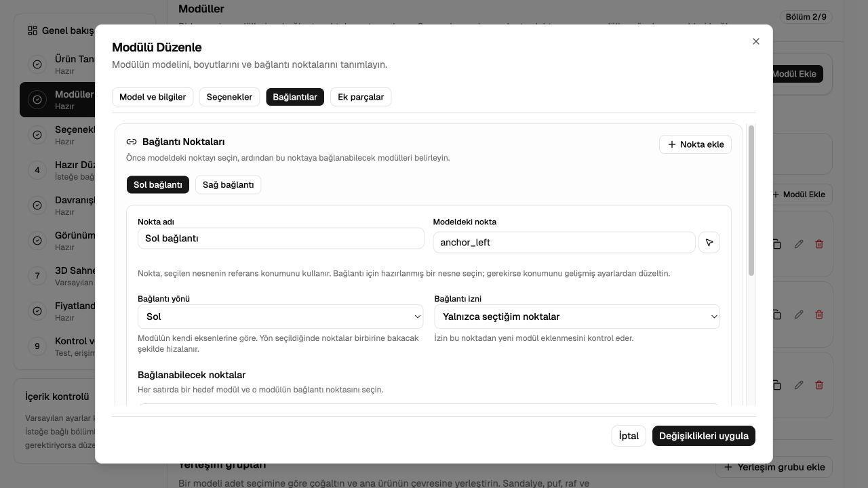Click the check icon of the Modüller step
Screen dimensions: 868x488
coord(37,100)
